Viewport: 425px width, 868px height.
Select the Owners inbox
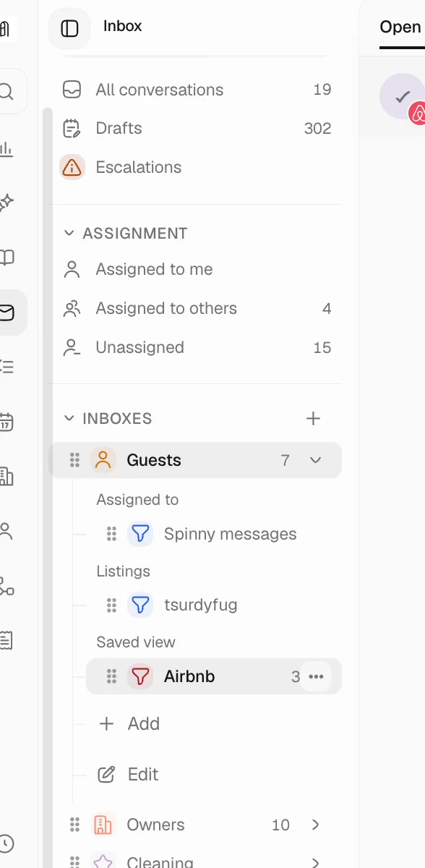tap(195, 825)
